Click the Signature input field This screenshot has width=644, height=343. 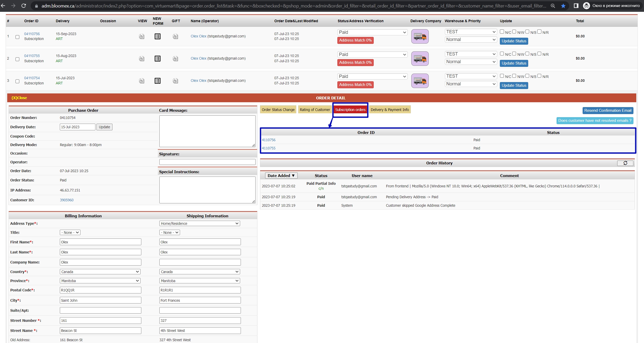coord(207,162)
